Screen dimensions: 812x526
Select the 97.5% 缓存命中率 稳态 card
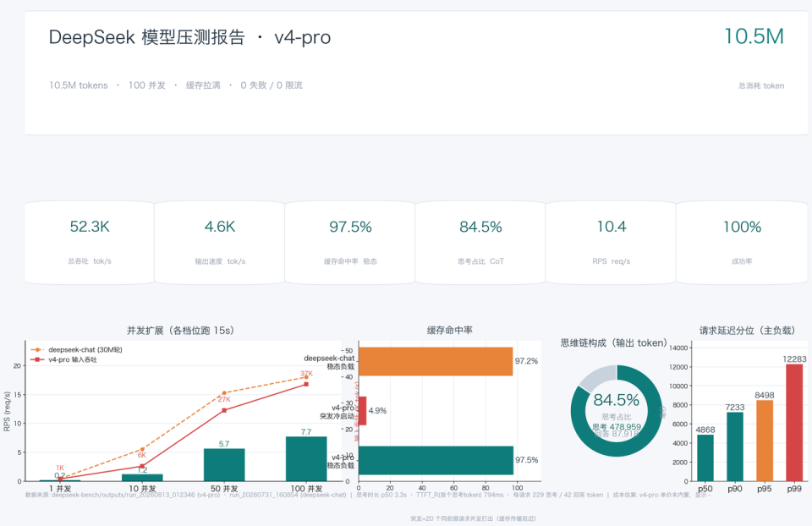tap(350, 243)
